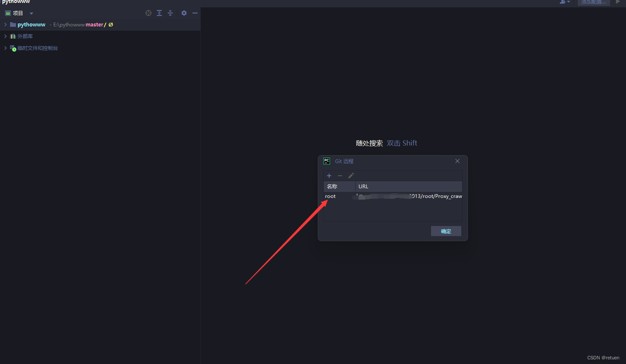Click the 双击 Shift search hint
The width and height of the screenshot is (626, 364).
click(402, 143)
